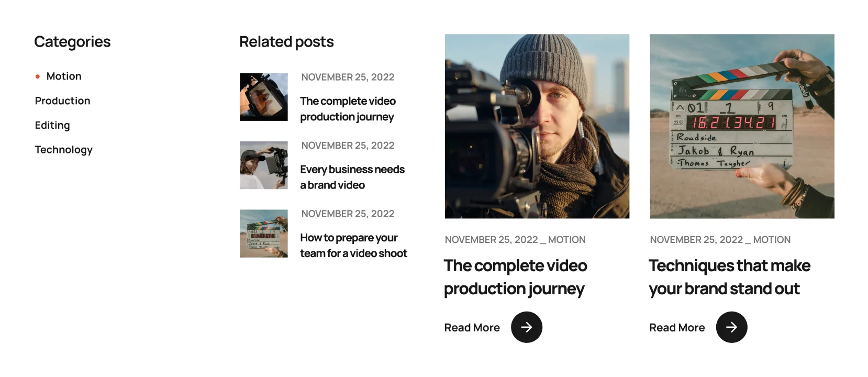Click arrow icon under complete video production journey
868x377 pixels.
(x=527, y=327)
